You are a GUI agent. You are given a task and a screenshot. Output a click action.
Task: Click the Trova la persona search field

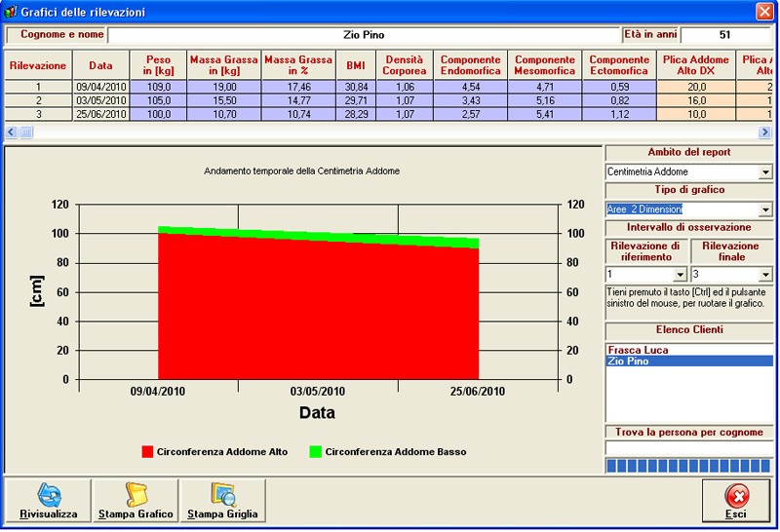coord(689,447)
